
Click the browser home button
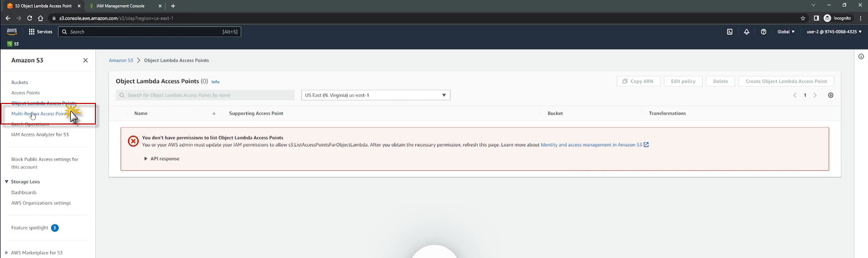41,18
